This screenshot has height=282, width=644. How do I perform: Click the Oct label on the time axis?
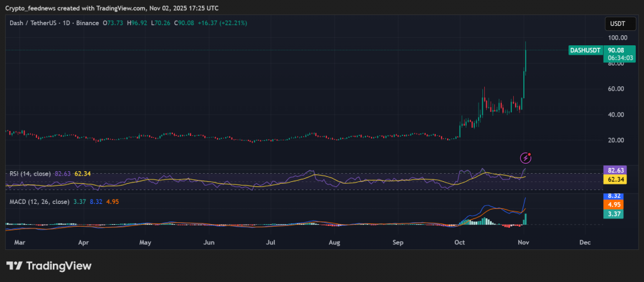pos(460,243)
